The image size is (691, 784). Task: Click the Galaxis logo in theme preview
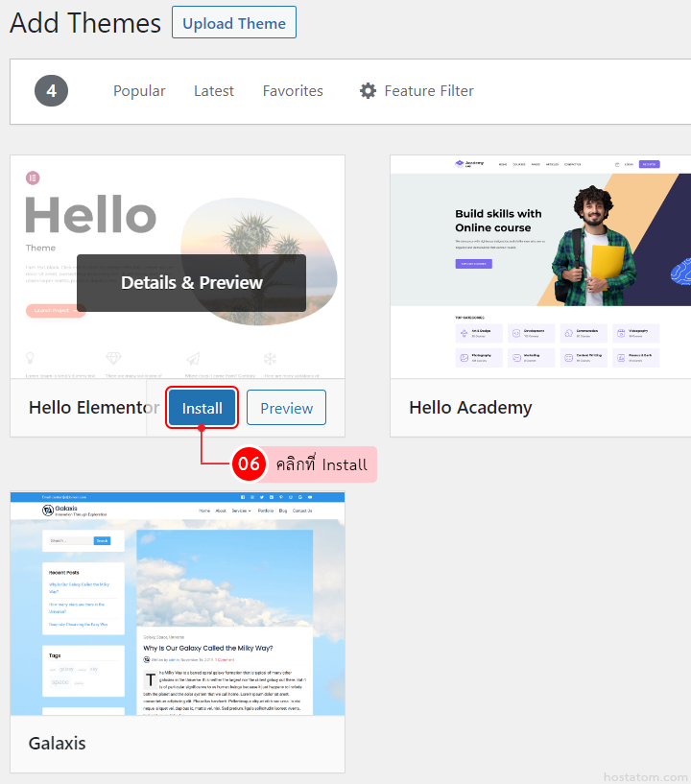point(48,510)
